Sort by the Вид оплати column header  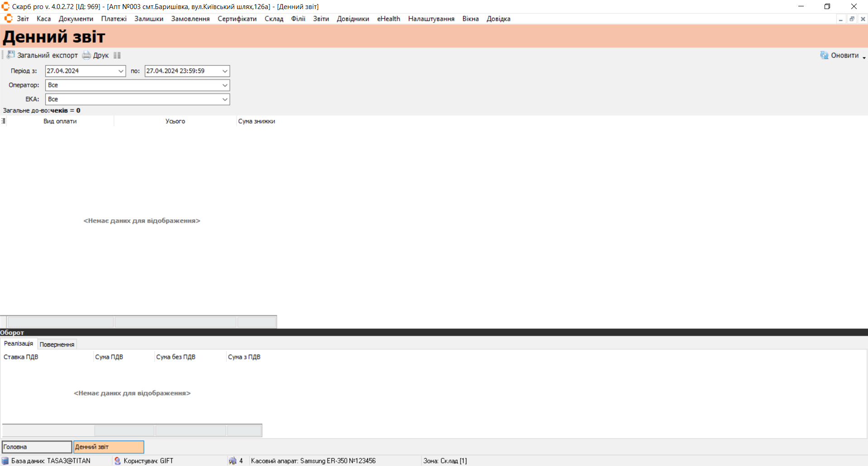60,121
